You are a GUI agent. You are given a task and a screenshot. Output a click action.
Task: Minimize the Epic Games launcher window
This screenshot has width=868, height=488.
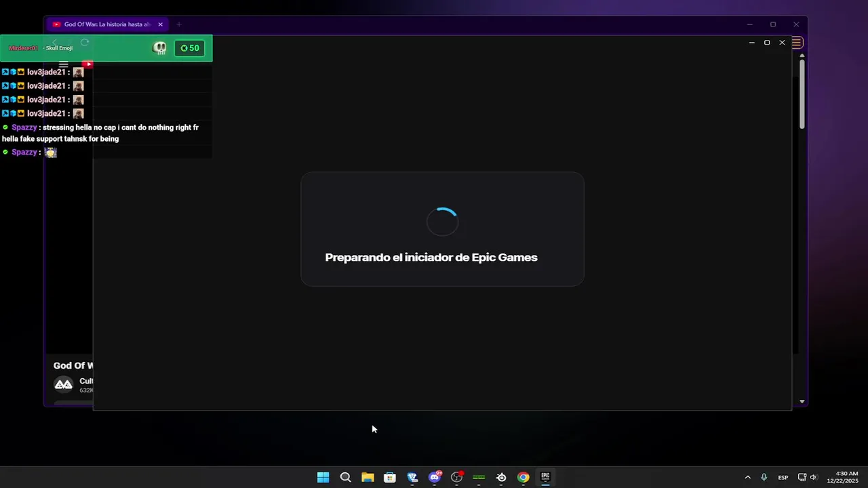[x=751, y=43]
